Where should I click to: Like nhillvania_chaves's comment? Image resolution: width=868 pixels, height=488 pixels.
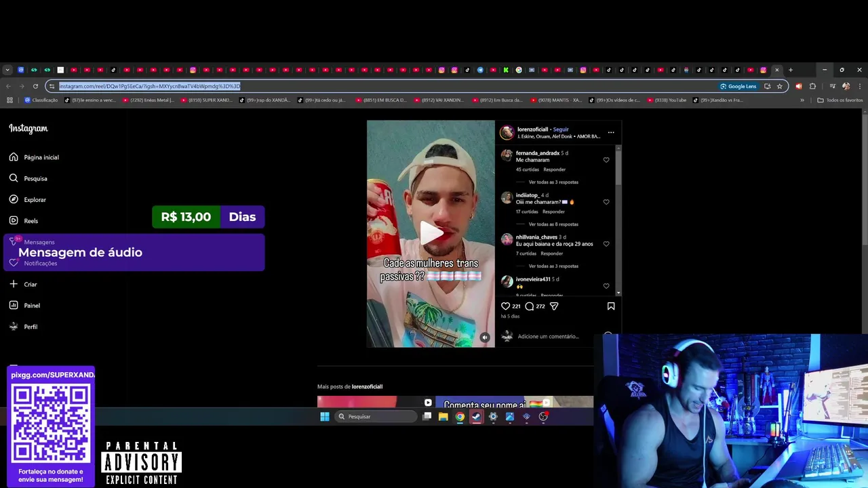[x=606, y=244]
